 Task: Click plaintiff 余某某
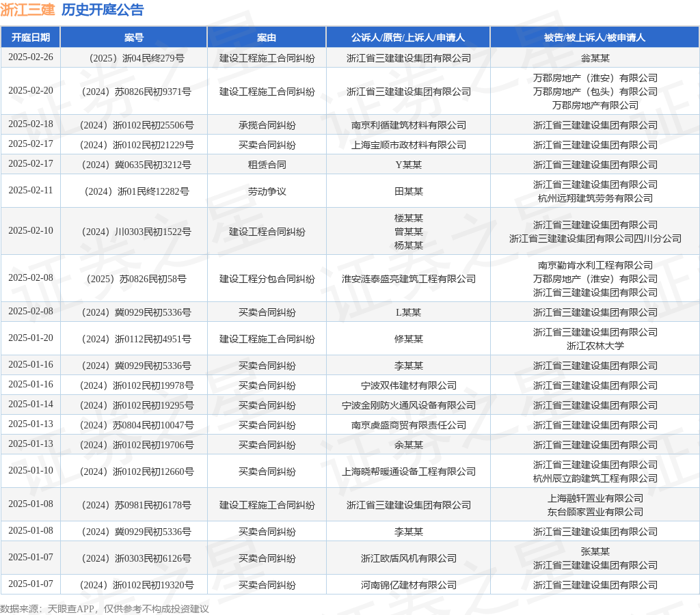409,445
